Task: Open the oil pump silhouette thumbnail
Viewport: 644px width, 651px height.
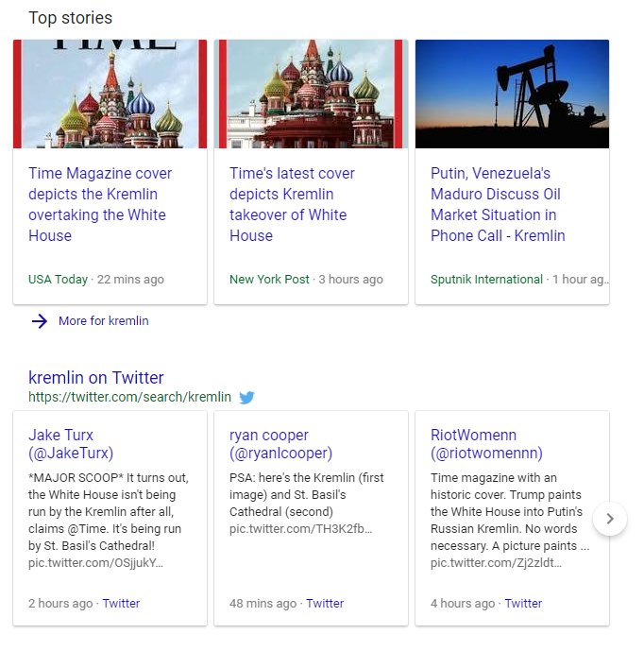Action: pyautogui.click(x=512, y=94)
